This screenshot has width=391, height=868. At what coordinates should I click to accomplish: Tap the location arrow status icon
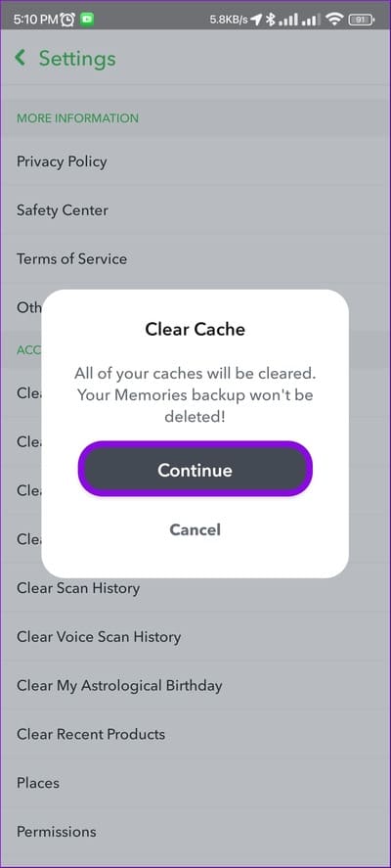click(x=256, y=20)
